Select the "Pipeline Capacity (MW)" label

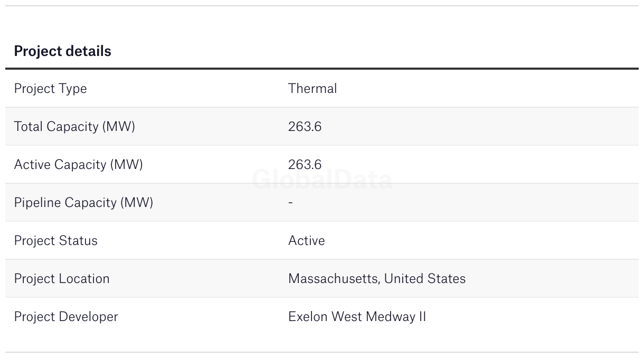[83, 203]
